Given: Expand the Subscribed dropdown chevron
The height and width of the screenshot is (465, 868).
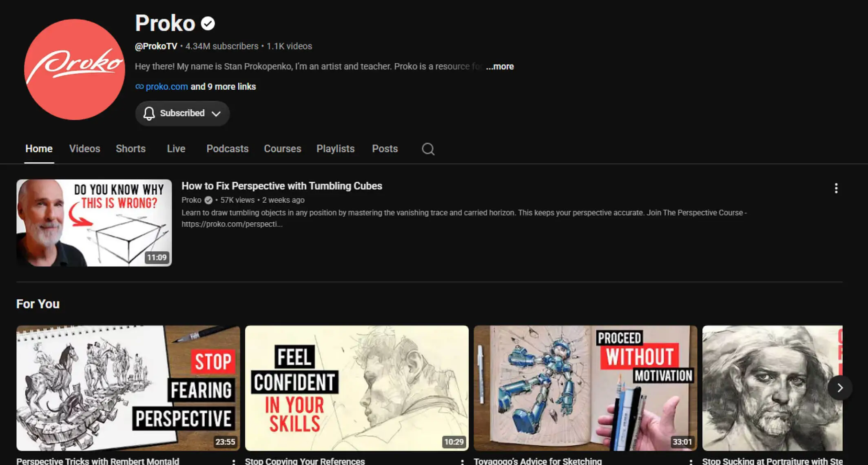Looking at the screenshot, I should 216,114.
